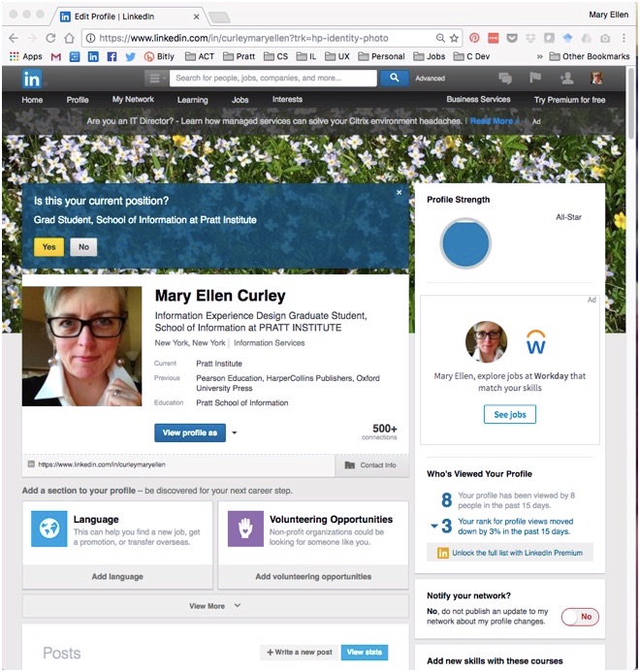Open Twitter bookmark icon
640x672 pixels.
[x=130, y=56]
